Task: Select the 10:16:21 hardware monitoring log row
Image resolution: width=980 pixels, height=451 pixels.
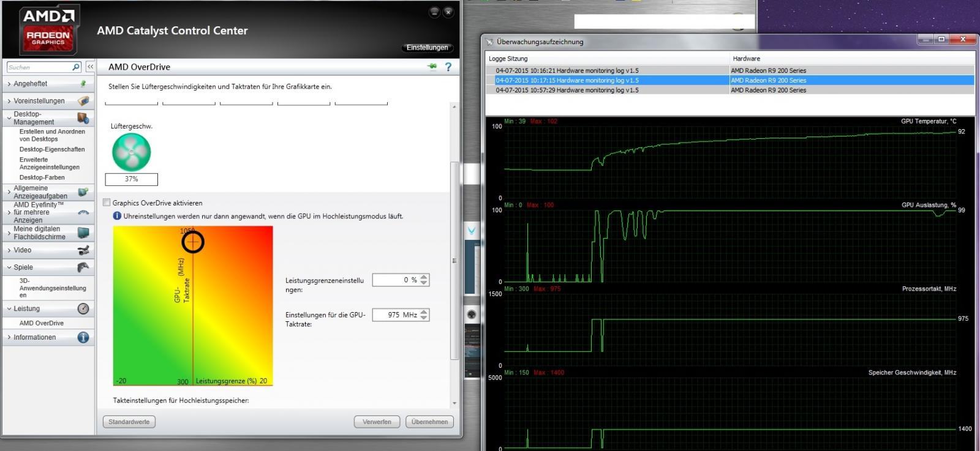Action: pos(729,70)
